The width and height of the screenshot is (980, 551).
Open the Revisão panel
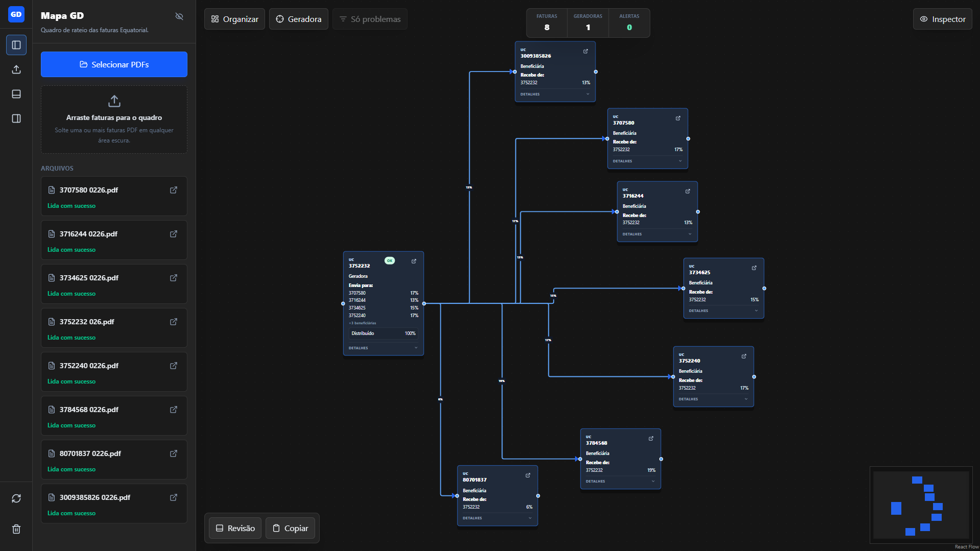[x=235, y=528]
